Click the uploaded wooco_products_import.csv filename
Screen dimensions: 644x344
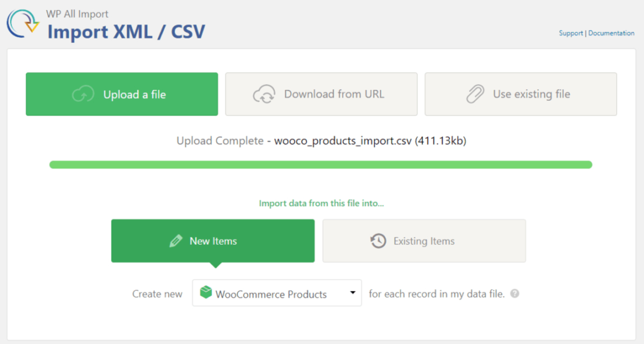[342, 141]
